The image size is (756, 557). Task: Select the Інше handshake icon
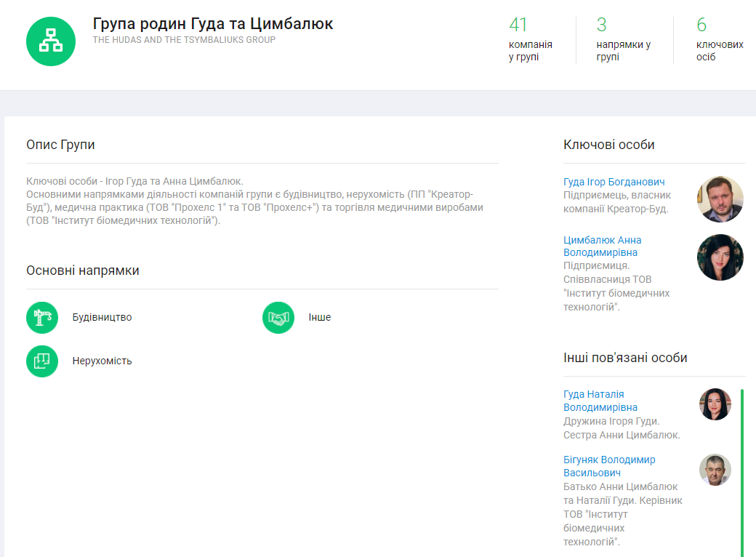click(x=278, y=318)
